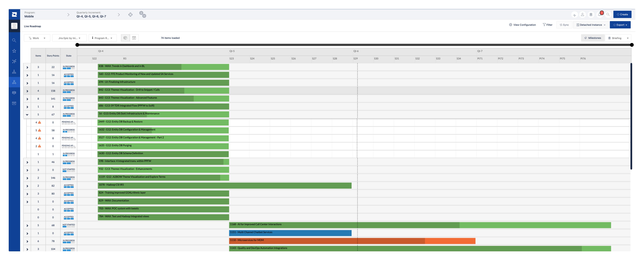This screenshot has height=263, width=644.
Task: Click the highlighted program icon in sidebar
Action: pyautogui.click(x=14, y=82)
